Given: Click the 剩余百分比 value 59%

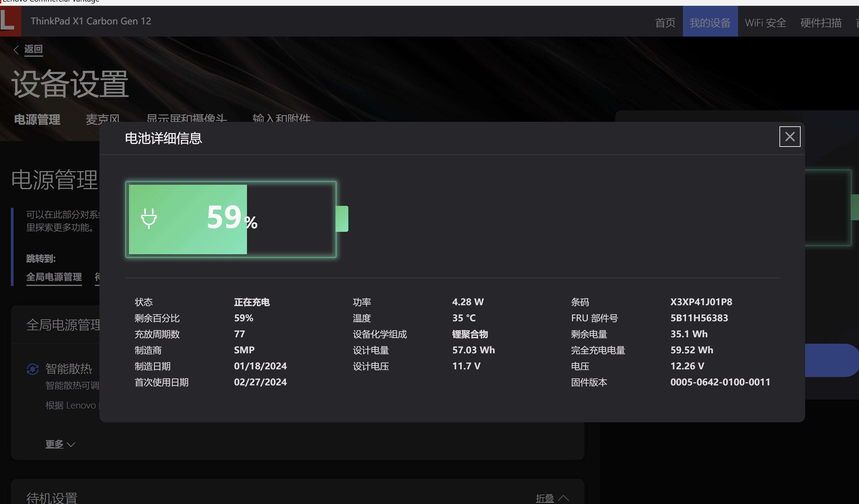Looking at the screenshot, I should click(x=243, y=318).
